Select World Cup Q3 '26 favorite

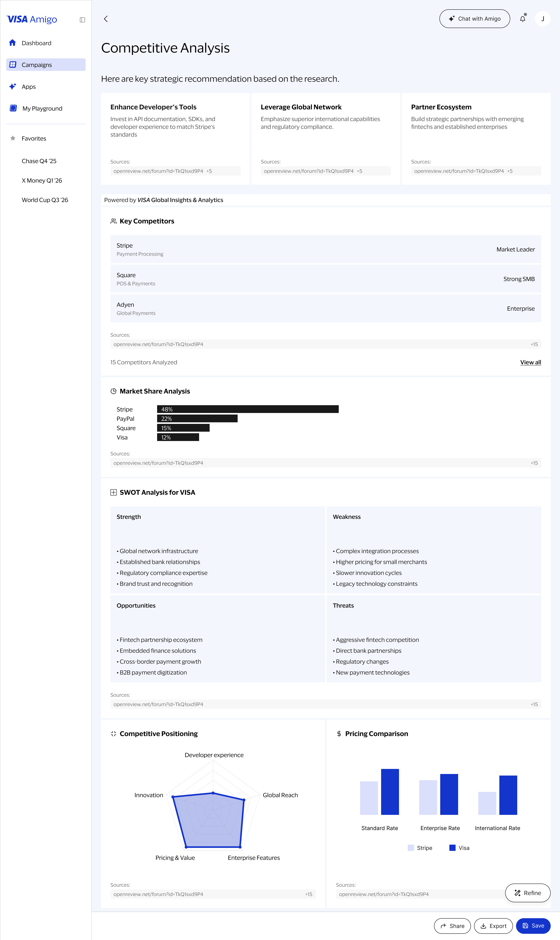coord(45,200)
